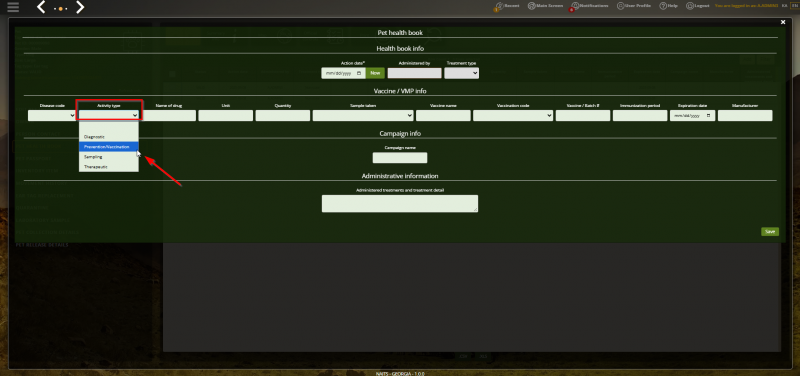The image size is (800, 376).
Task: Open the Treatment type dropdown
Action: pos(461,73)
